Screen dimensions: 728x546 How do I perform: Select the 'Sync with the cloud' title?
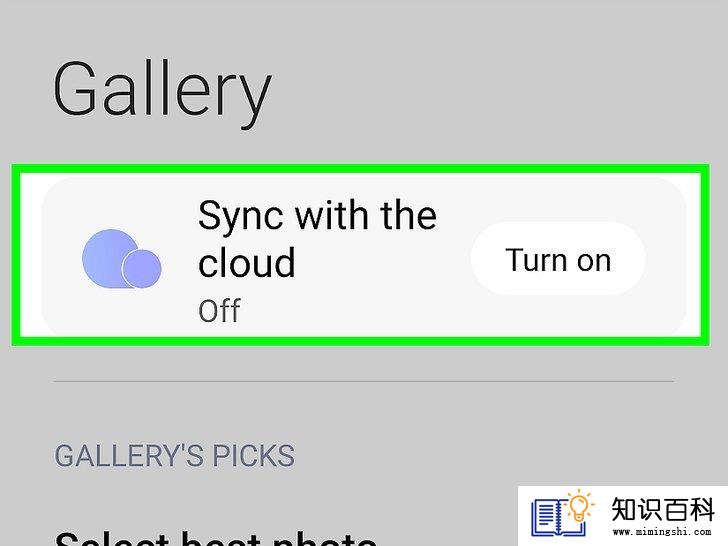[x=317, y=239]
